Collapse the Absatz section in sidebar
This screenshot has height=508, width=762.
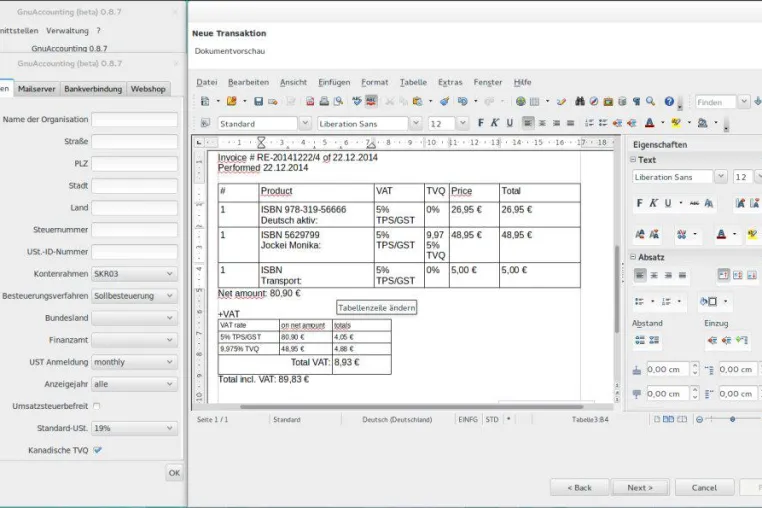click(633, 257)
